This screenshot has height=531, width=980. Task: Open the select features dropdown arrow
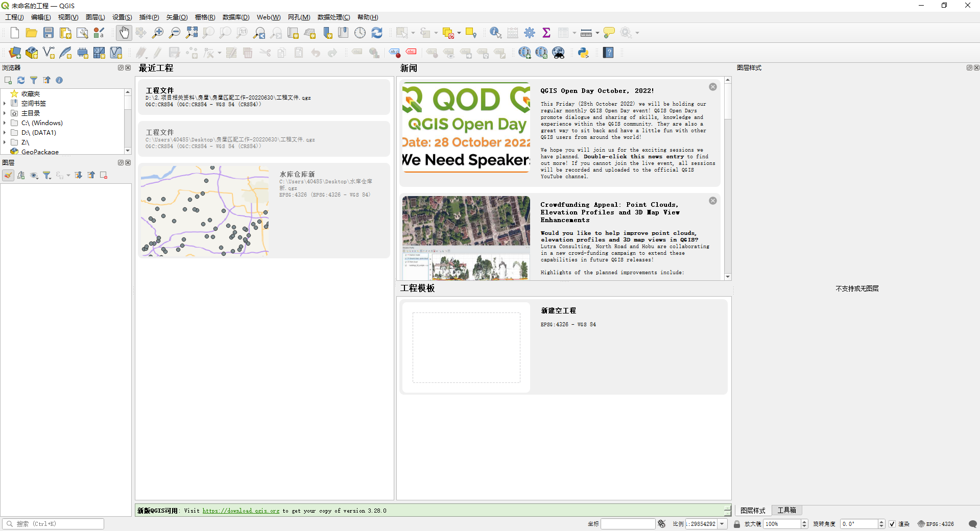point(413,33)
